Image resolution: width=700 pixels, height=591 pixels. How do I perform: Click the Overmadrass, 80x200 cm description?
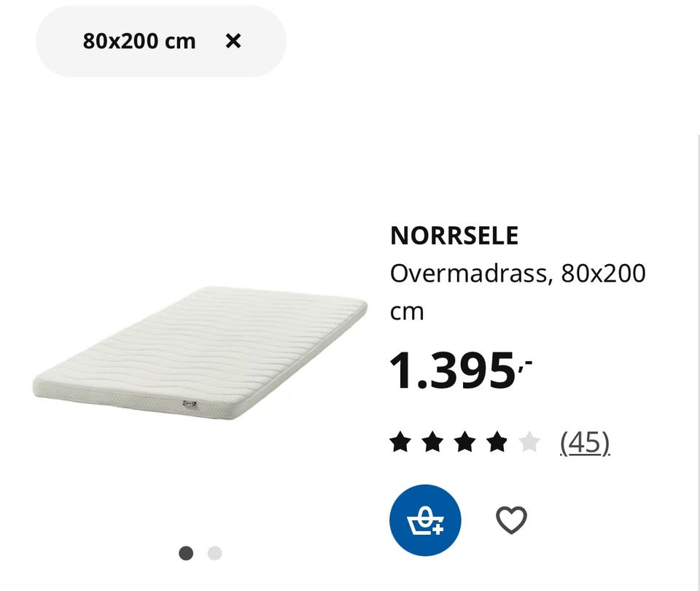point(518,292)
